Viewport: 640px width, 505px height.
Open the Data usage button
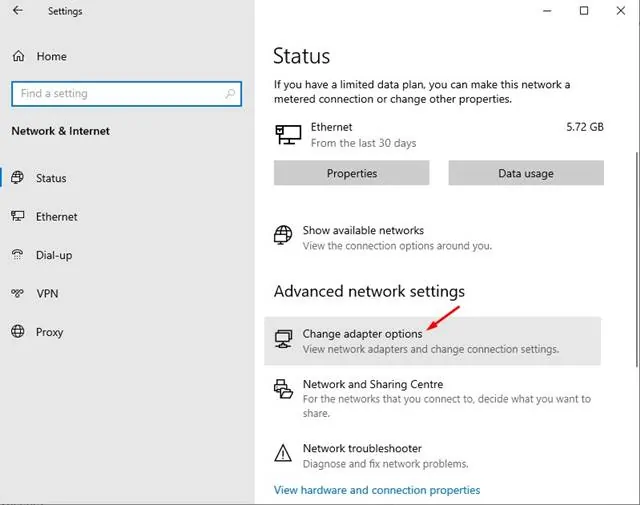526,173
